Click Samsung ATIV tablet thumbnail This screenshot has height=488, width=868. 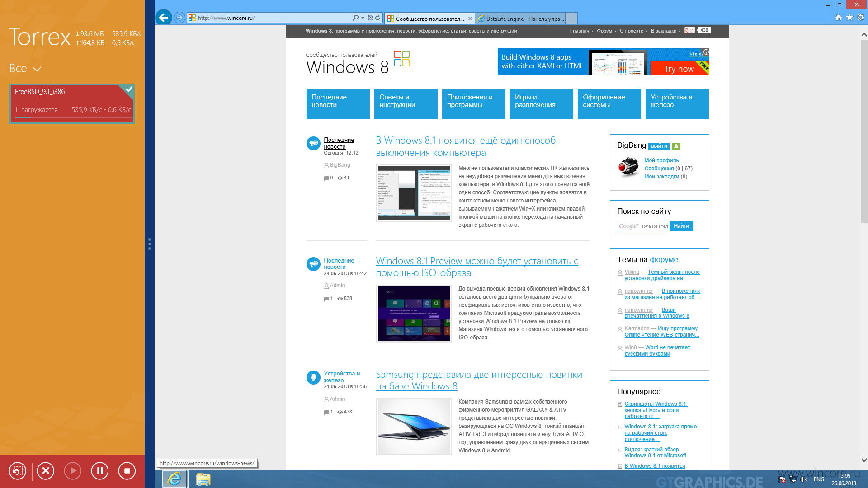(x=414, y=427)
